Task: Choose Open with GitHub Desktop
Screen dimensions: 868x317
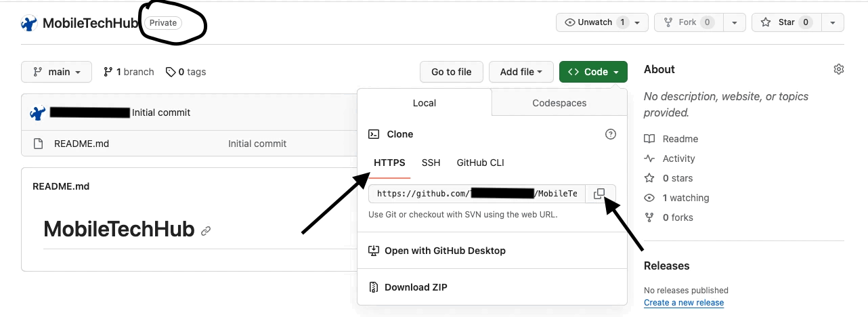Action: click(437, 251)
